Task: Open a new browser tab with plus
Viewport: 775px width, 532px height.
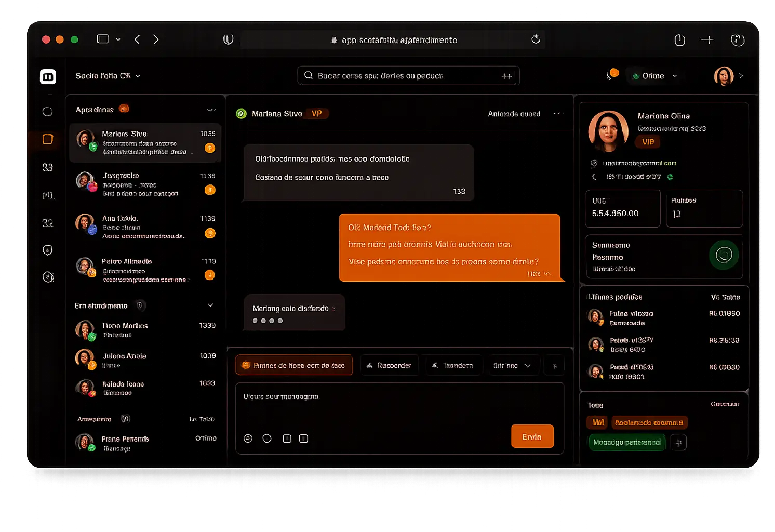Action: pos(707,39)
